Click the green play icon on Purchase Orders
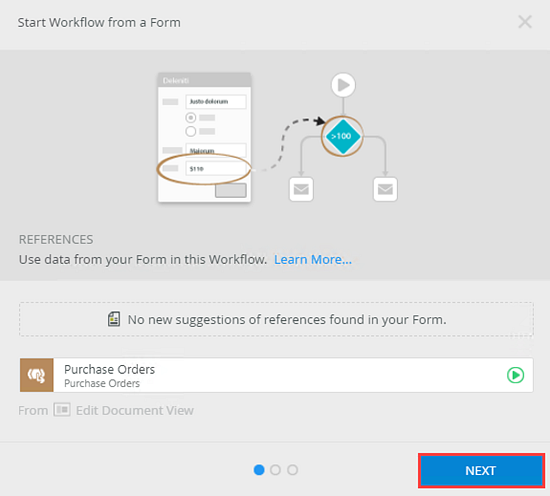The image size is (550, 496). pos(515,375)
